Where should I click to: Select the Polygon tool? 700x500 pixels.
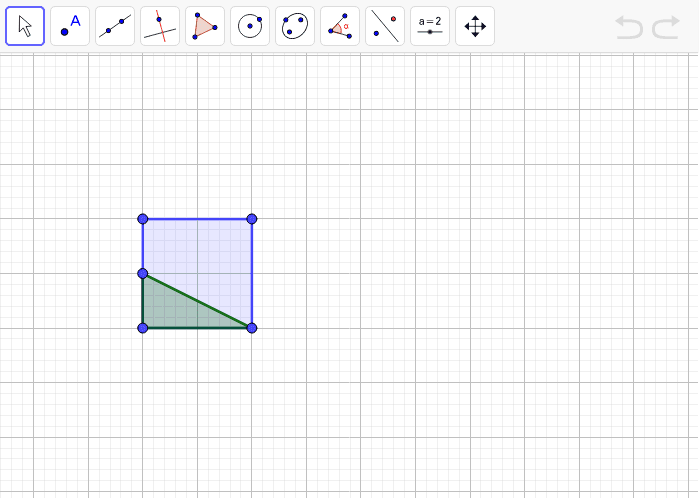tap(205, 26)
